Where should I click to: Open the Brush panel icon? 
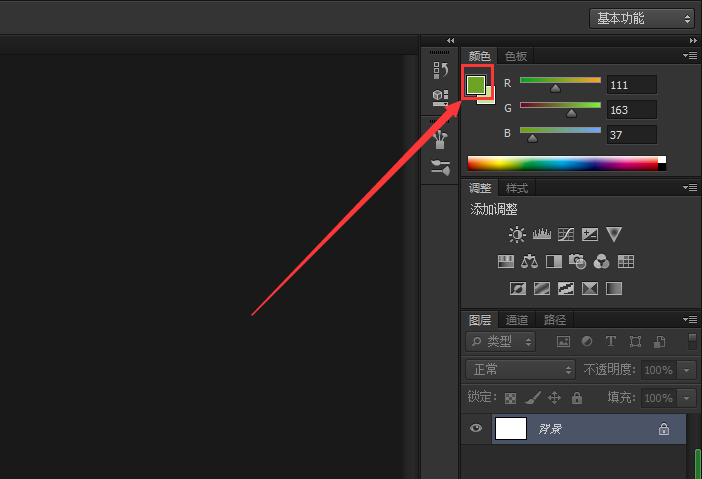(x=441, y=140)
